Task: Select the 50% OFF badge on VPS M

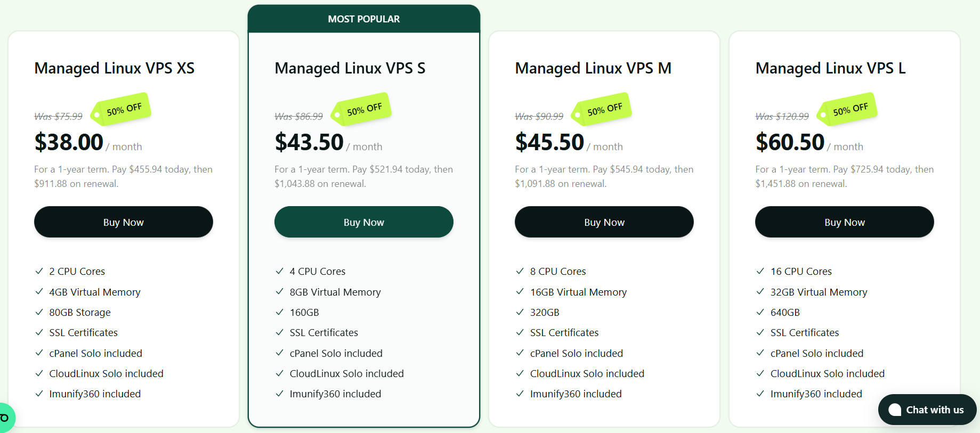Action: 603,110
